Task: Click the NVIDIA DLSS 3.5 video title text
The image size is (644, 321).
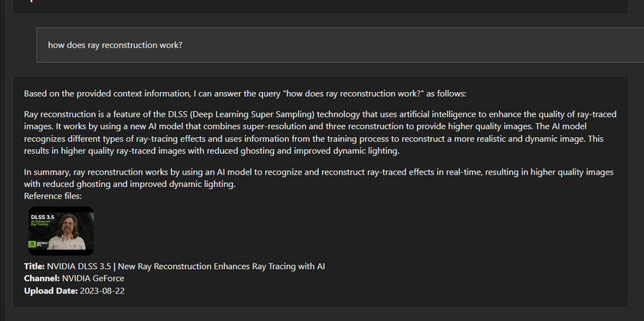Action: 192,266
